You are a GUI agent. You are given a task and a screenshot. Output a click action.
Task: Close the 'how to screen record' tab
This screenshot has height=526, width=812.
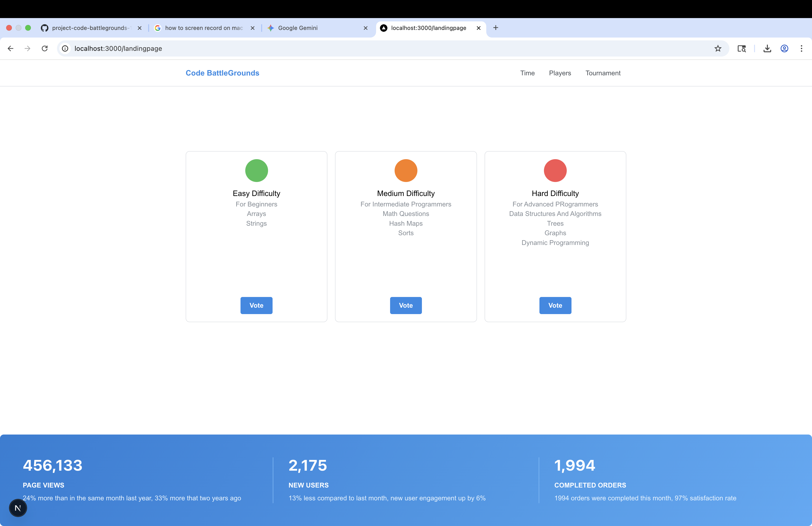tap(252, 28)
